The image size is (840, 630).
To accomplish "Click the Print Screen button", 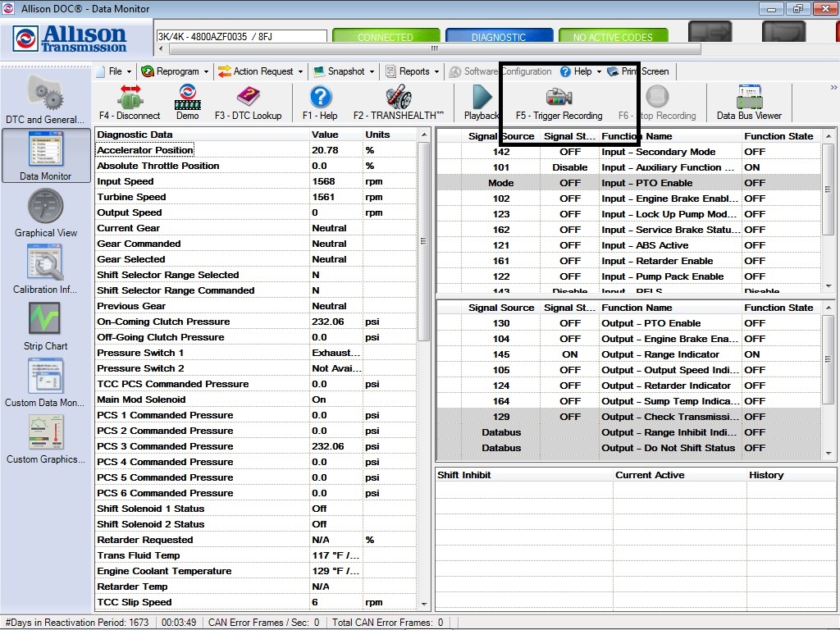I will [647, 71].
